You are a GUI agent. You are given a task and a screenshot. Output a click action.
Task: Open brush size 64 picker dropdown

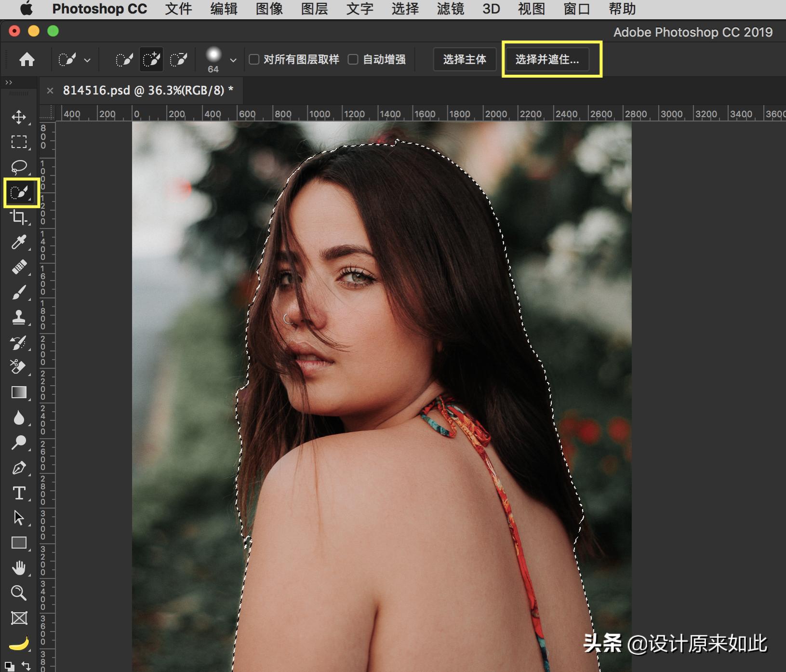click(x=233, y=60)
